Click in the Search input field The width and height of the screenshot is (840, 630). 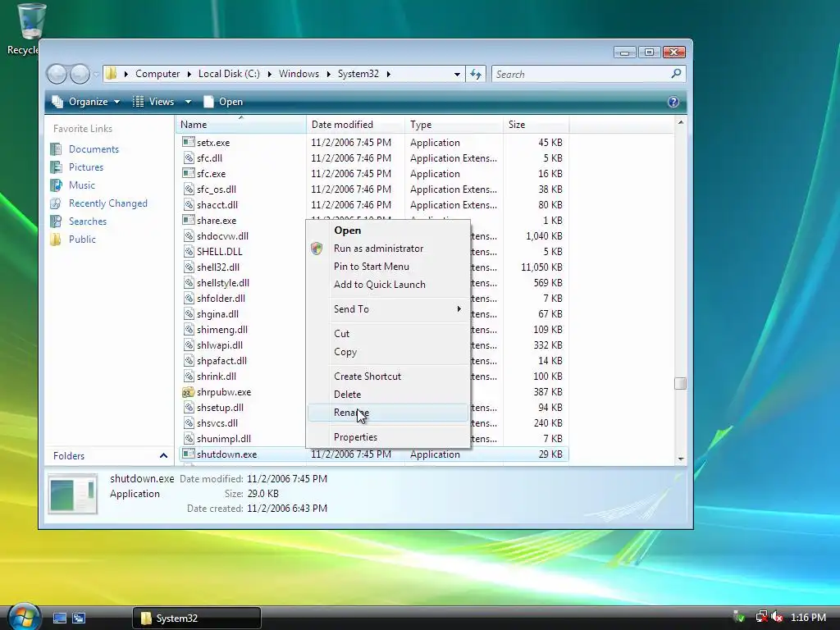coord(582,74)
